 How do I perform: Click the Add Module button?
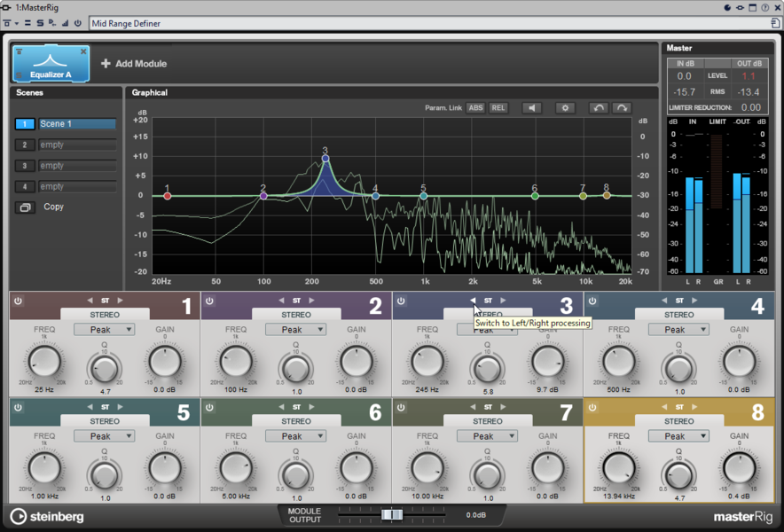[x=134, y=64]
